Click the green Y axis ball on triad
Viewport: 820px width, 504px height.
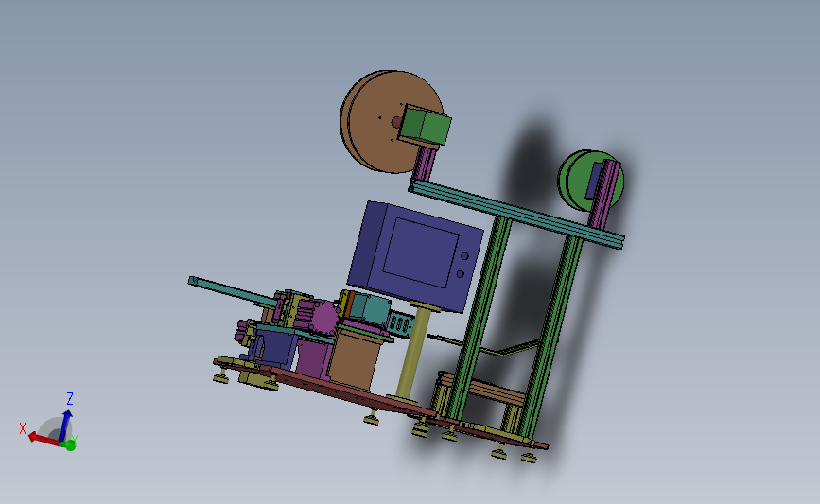click(70, 445)
